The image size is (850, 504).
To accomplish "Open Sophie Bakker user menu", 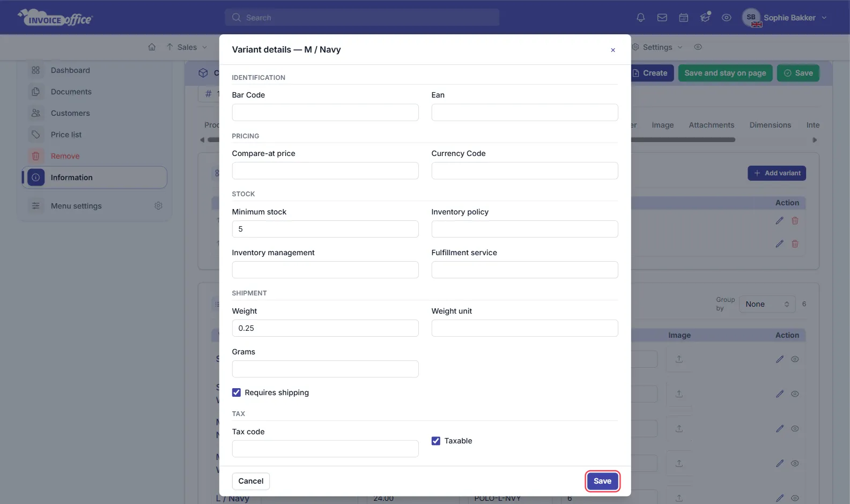I will pos(785,18).
